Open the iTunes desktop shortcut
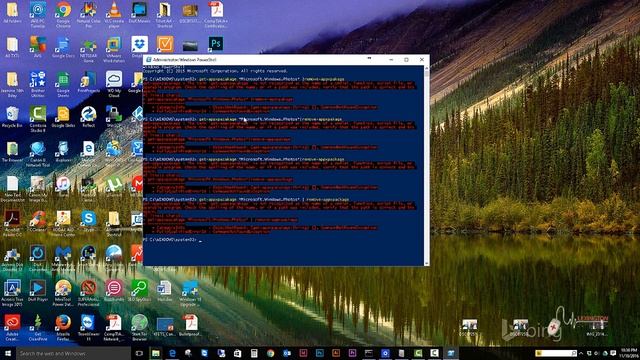The image size is (640, 360). click(x=63, y=187)
